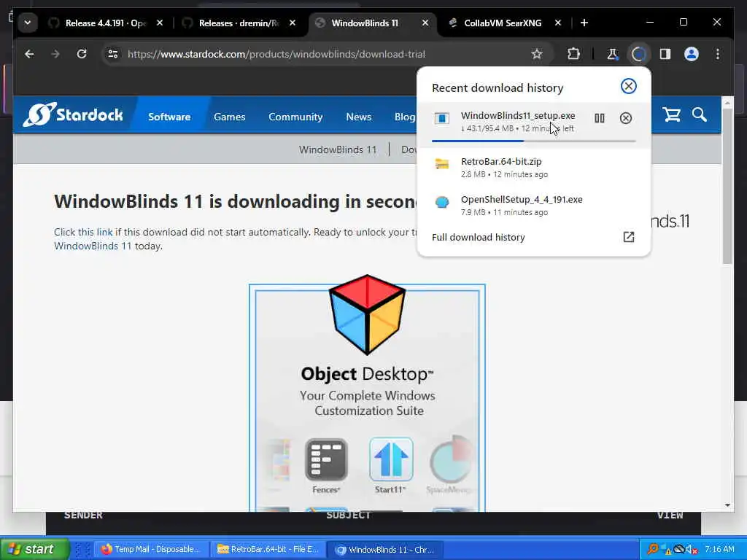Click WindowBlinds11_setup.exe file name
The width and height of the screenshot is (747, 560).
[x=518, y=115]
